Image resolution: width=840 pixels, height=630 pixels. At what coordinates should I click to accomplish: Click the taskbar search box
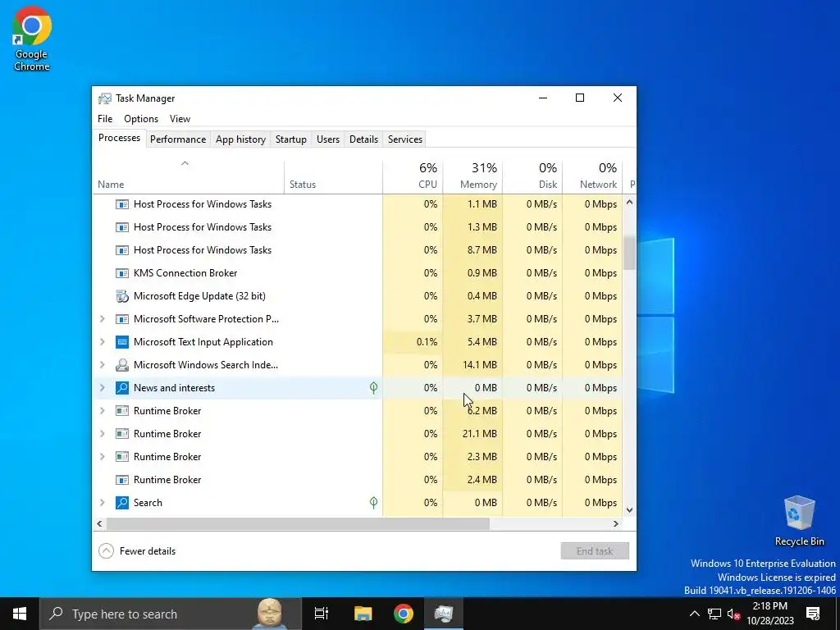(x=171, y=614)
